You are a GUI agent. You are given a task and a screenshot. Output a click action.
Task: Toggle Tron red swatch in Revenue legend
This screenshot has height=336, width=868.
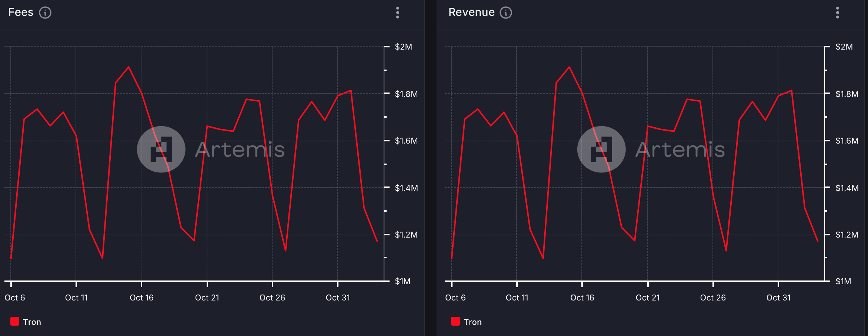455,321
